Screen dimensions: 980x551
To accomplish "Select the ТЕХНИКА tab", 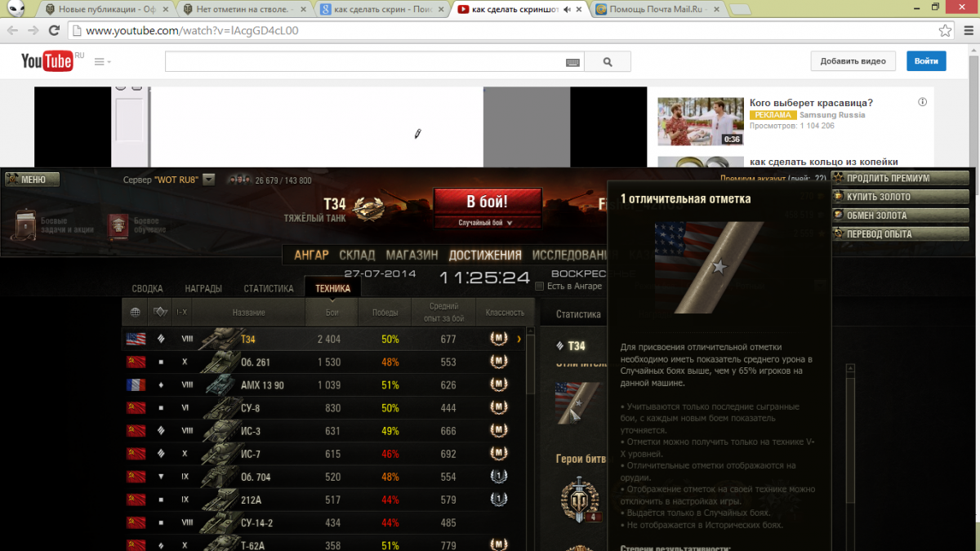I will pos(332,288).
